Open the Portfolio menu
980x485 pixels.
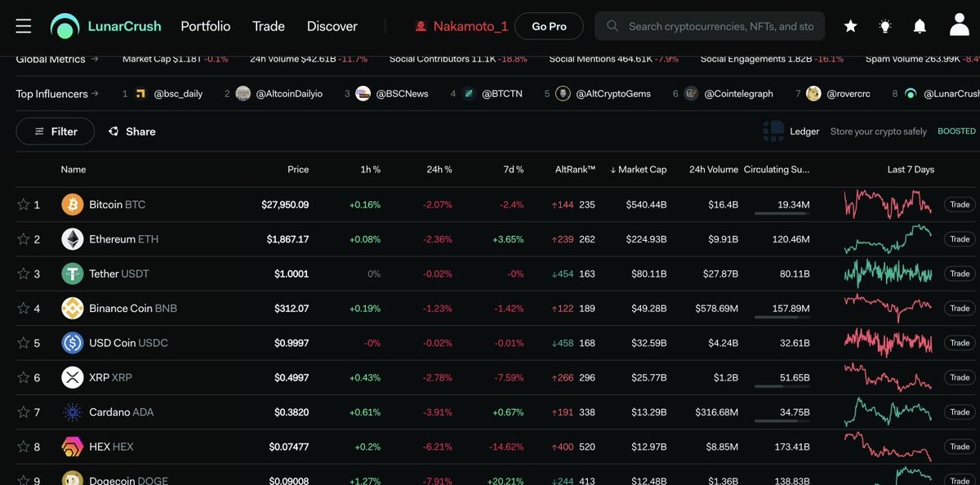click(x=206, y=26)
